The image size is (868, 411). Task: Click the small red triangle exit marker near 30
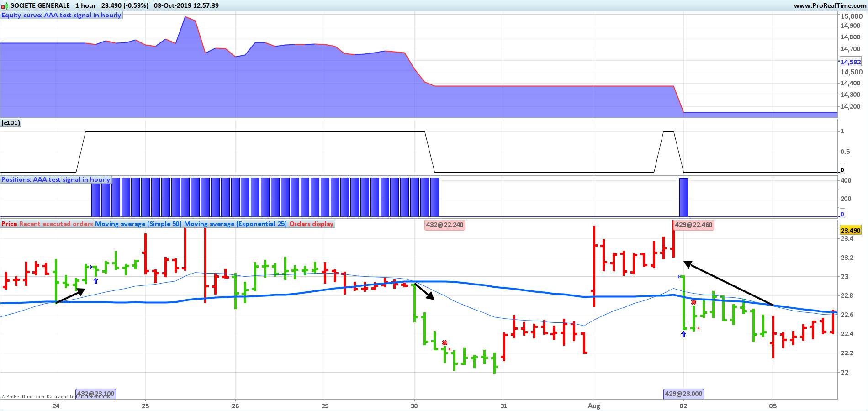pos(450,349)
